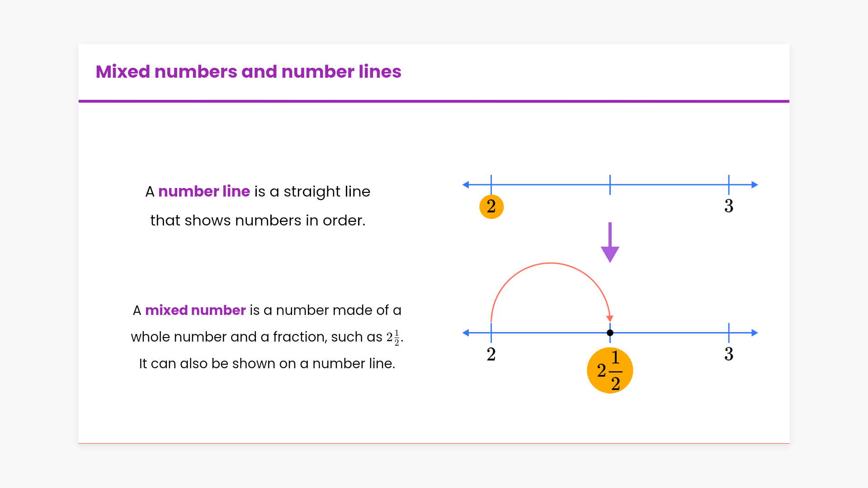868x488 pixels.
Task: Click the text "that shows numbers in order."
Action: pos(258,221)
